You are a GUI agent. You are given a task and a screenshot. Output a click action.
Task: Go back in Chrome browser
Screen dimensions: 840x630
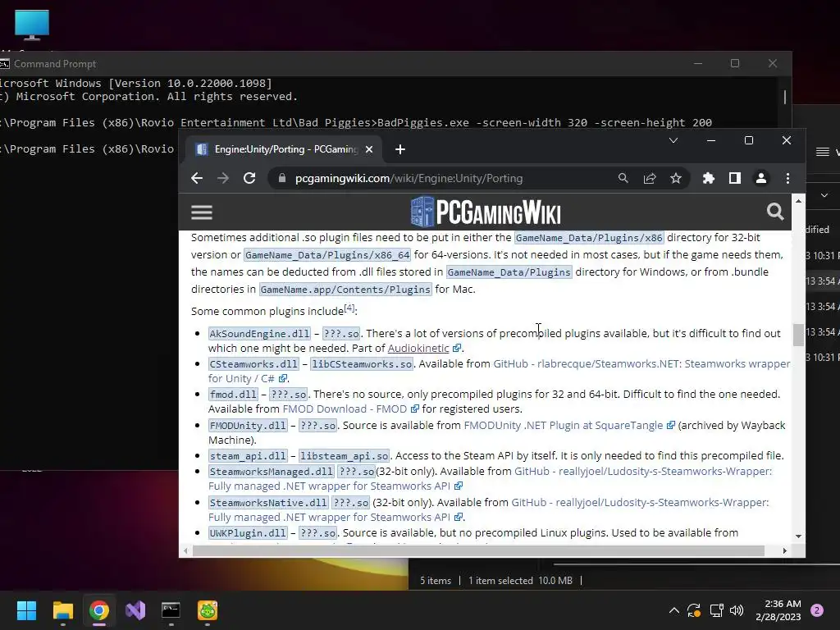(x=197, y=178)
